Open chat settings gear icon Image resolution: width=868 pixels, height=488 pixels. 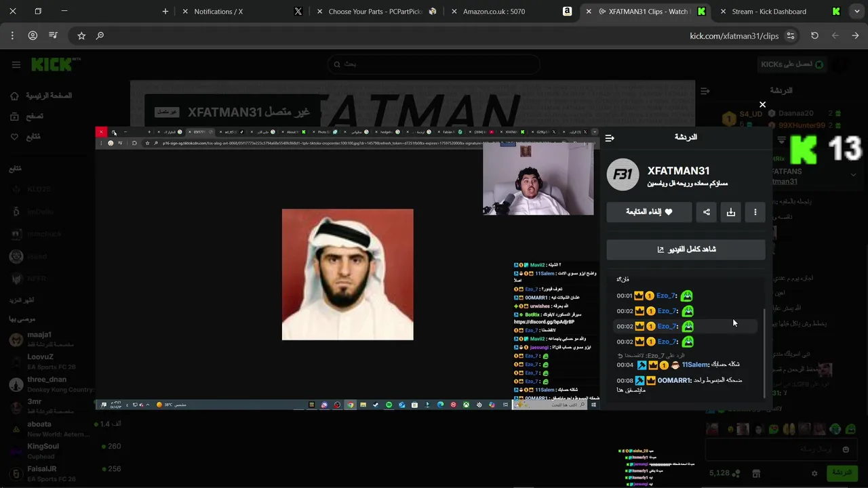tap(814, 473)
